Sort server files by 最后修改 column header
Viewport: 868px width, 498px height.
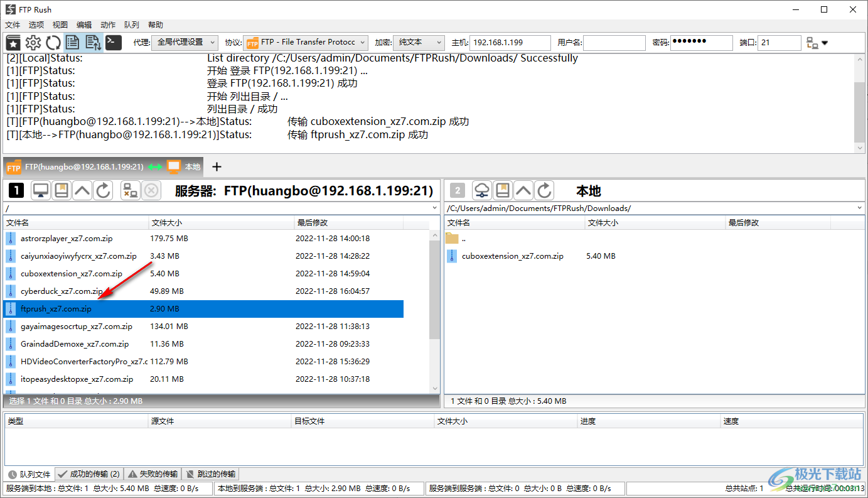coord(349,223)
